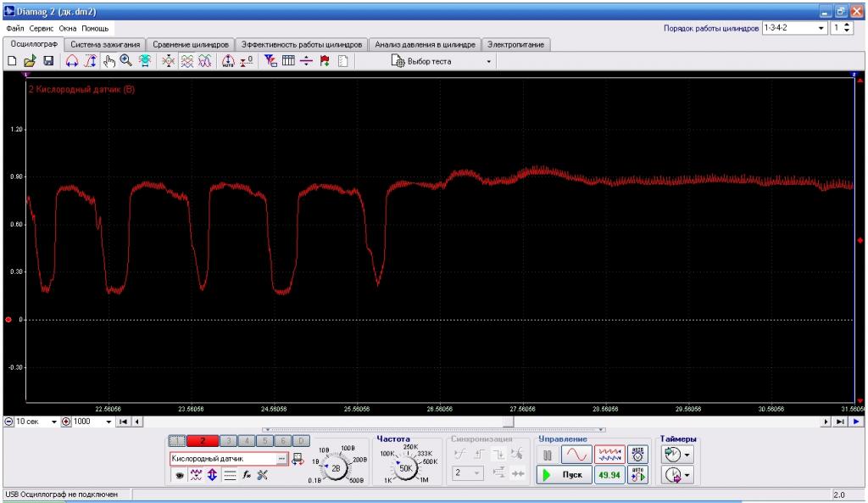
Task: Click the horizontal timeline scrollbar thumb
Action: coord(509,422)
